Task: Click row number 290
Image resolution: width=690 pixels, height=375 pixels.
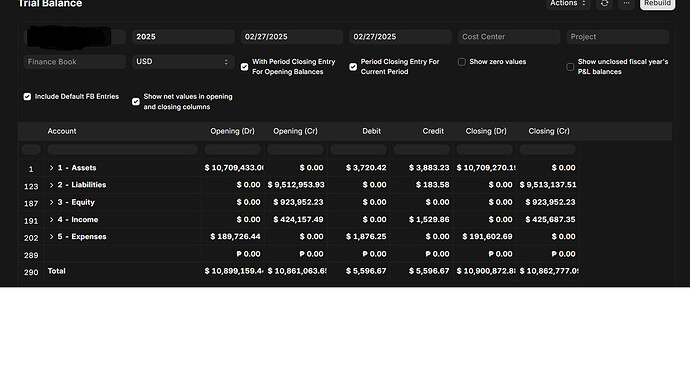Action: [31, 272]
